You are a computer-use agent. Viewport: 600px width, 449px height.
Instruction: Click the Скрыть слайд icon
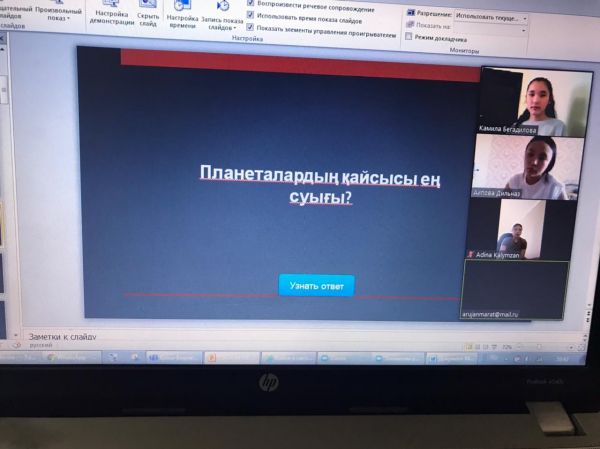(147, 15)
